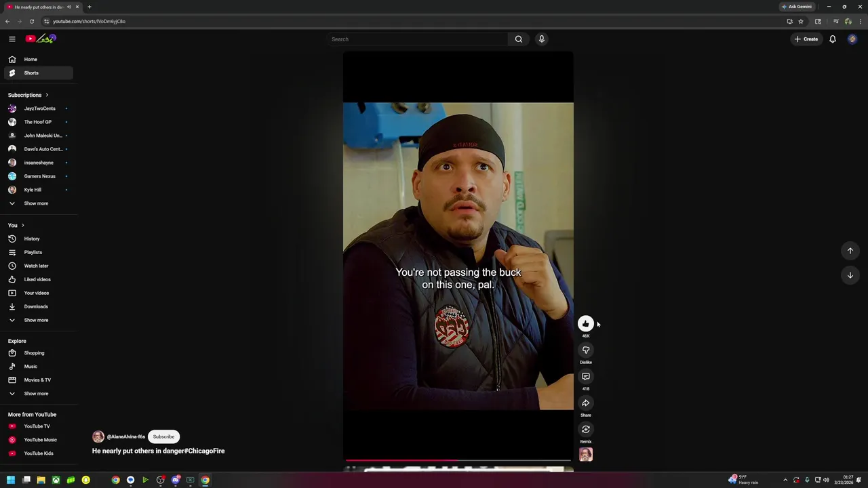Image resolution: width=868 pixels, height=488 pixels.
Task: Open watch History
Action: coord(38,239)
